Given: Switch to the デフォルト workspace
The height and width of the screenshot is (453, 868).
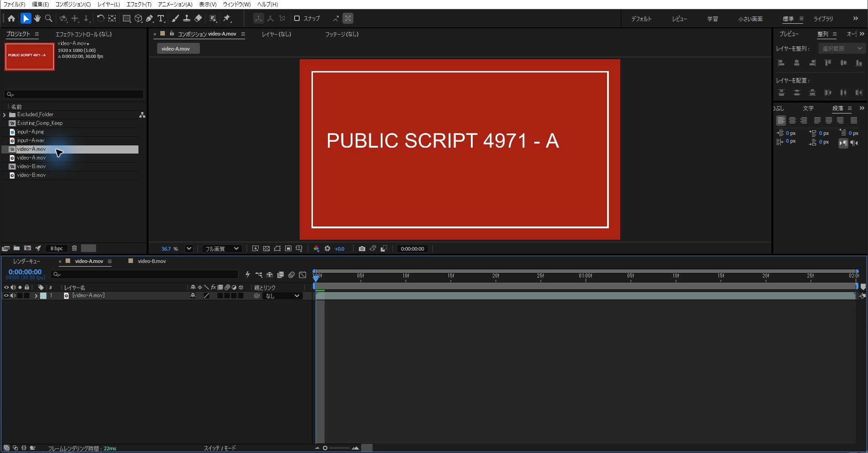Looking at the screenshot, I should pos(641,19).
